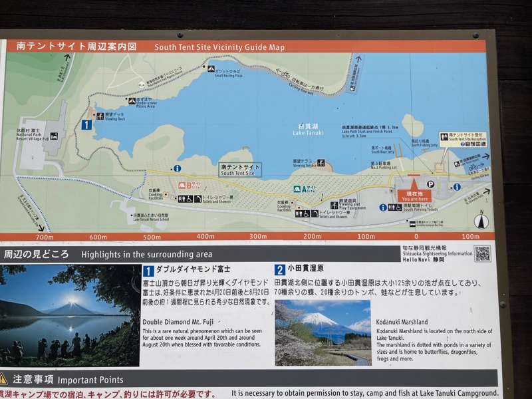Click the South Tent Site label box
Viewport: 532px width, 399px height.
(x=240, y=170)
